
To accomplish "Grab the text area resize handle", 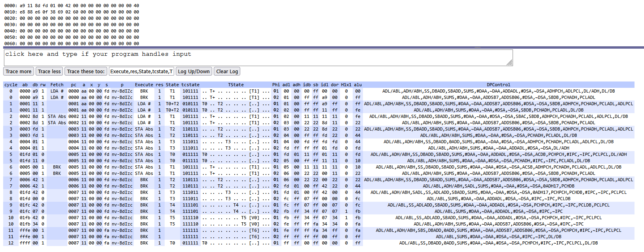I will [509, 63].
